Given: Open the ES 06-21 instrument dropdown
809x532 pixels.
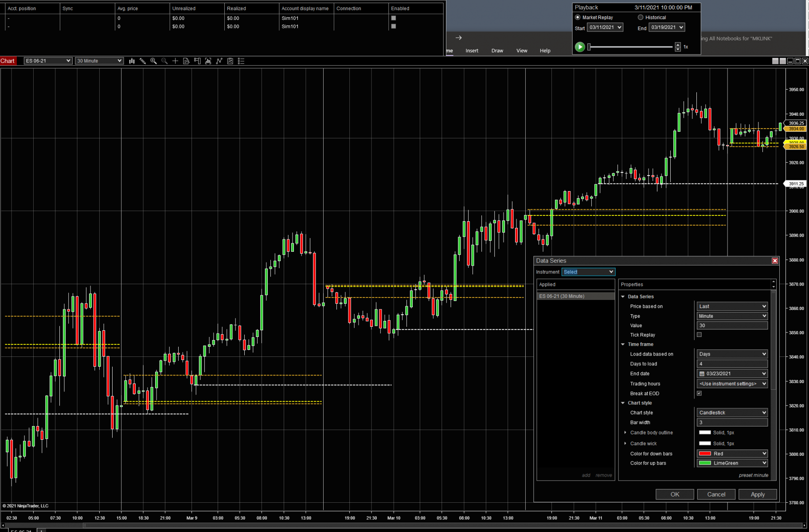Looking at the screenshot, I should click(x=48, y=61).
